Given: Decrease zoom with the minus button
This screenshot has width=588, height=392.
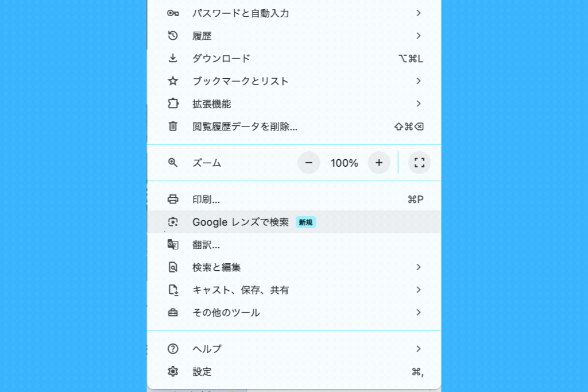Looking at the screenshot, I should (x=309, y=163).
